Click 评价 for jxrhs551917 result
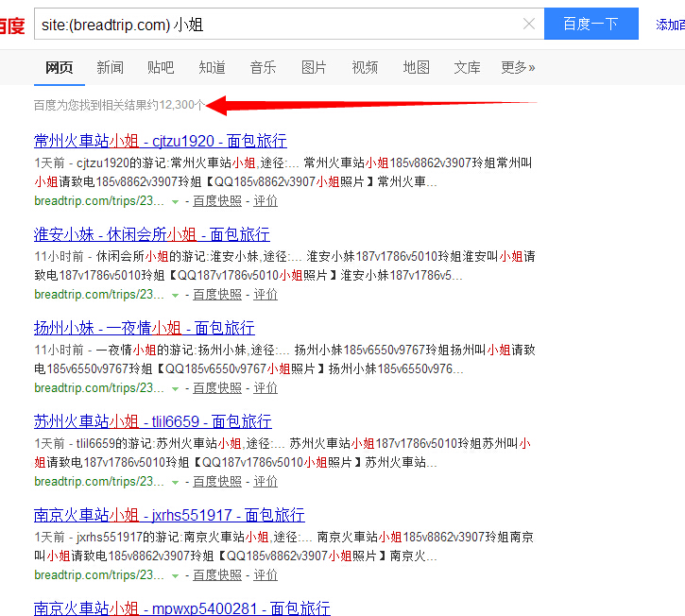 (265, 575)
